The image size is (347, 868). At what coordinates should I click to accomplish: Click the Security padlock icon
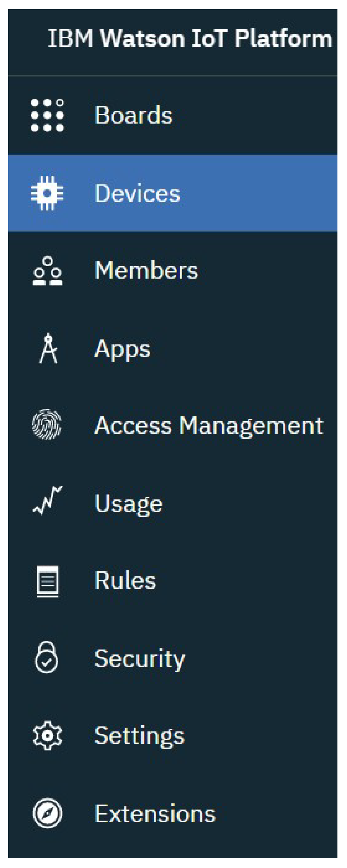(x=46, y=657)
